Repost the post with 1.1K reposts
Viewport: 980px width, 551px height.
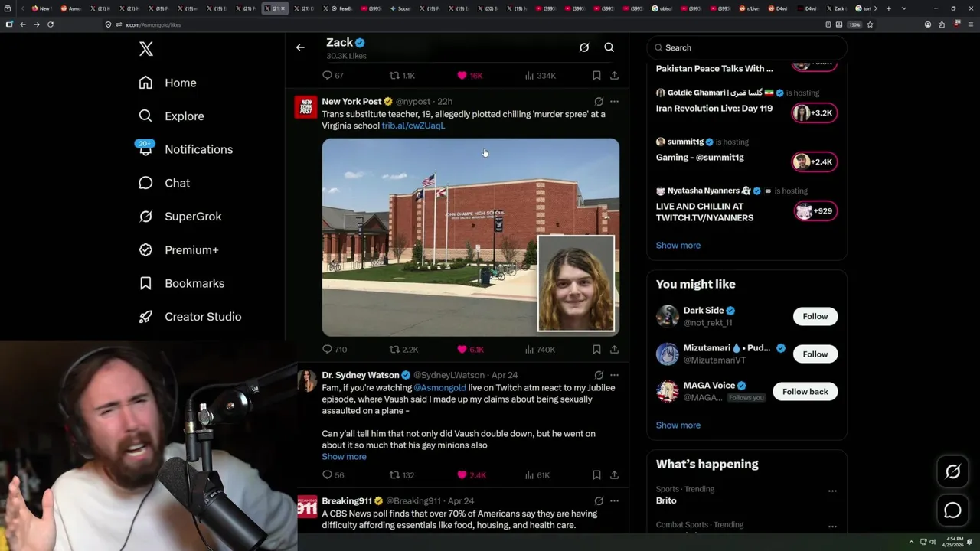click(402, 76)
